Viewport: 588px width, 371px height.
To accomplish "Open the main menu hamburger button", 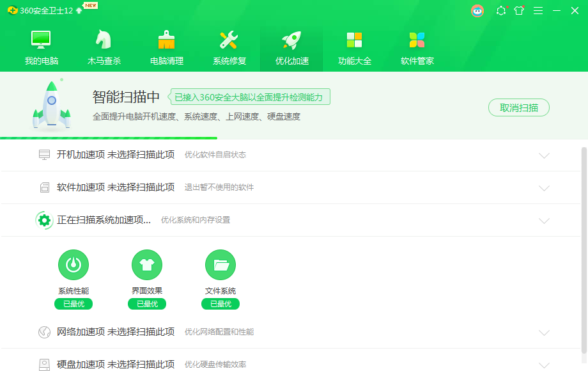I will pos(538,10).
